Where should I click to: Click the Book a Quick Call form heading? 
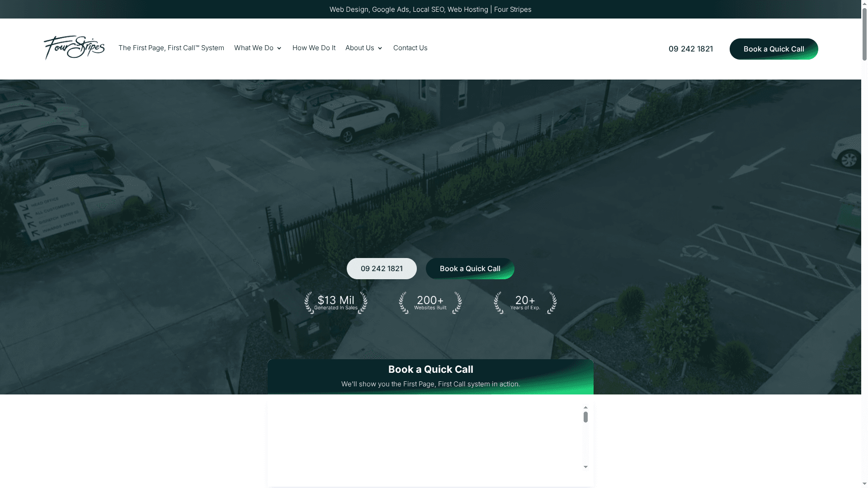pos(430,369)
